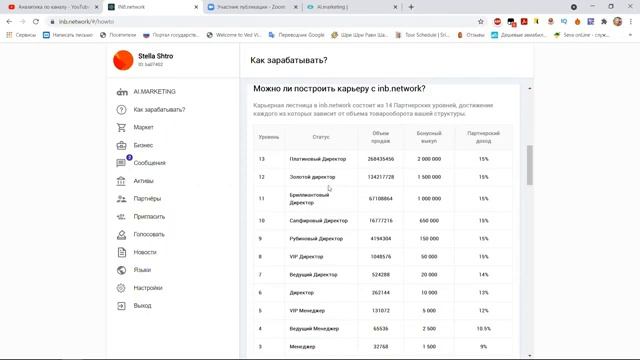640x360 pixels.
Task: Click the red AdBlock extension icon
Action: point(497,22)
